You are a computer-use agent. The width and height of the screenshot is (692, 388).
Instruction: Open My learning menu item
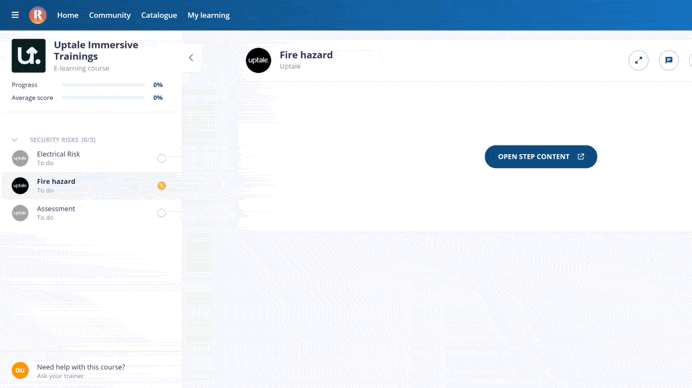coord(208,15)
